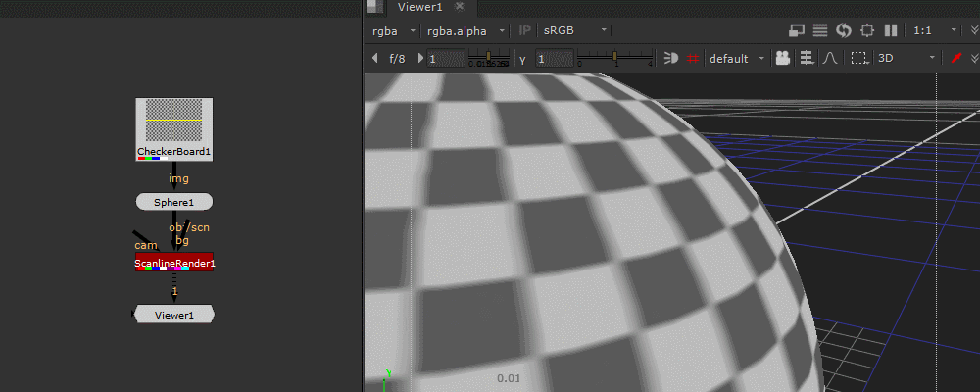This screenshot has width=980, height=392.
Task: Switch to the Viewer1 tab
Action: click(420, 7)
